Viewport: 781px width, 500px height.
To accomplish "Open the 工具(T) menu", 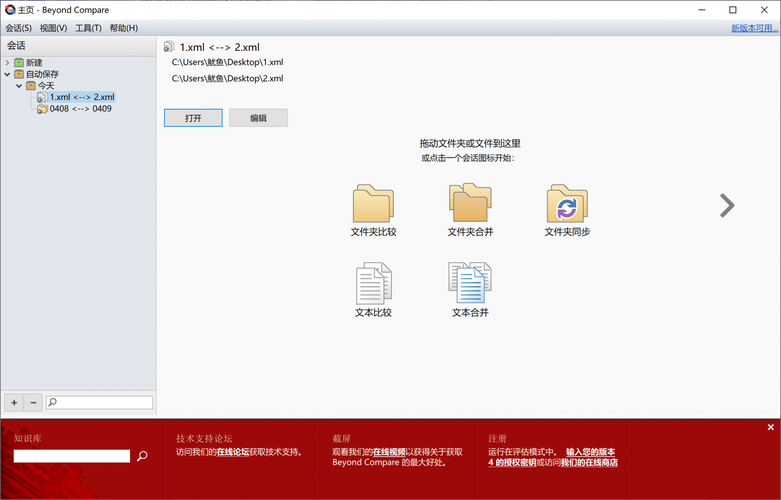I will tap(88, 28).
